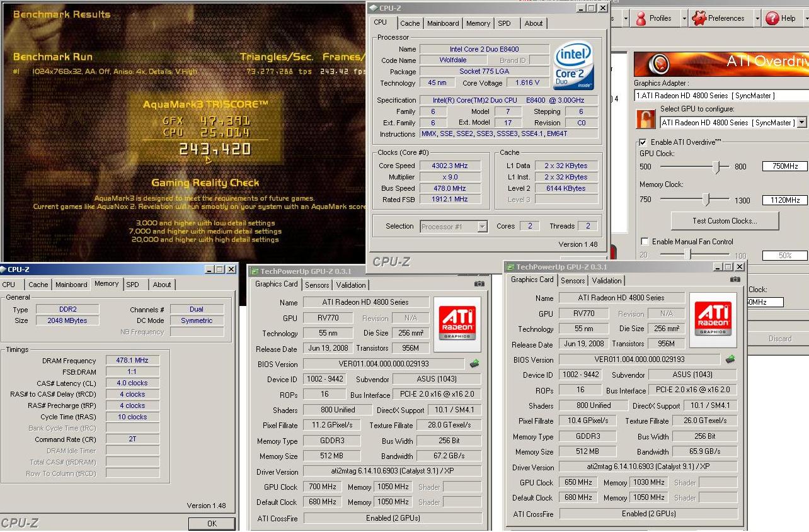Click title bar icon of 650 MHz GPU-Z window
Viewport: 809px width, 532px height.
coord(510,267)
